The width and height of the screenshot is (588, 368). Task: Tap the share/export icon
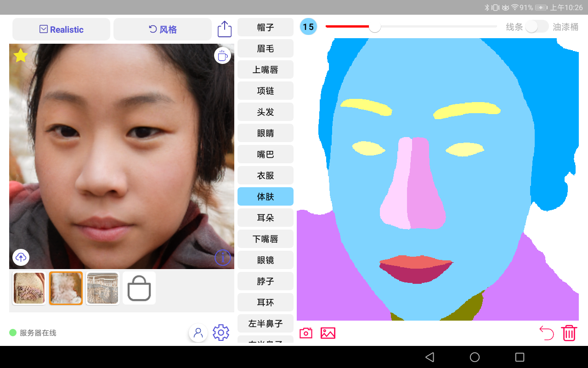[224, 29]
